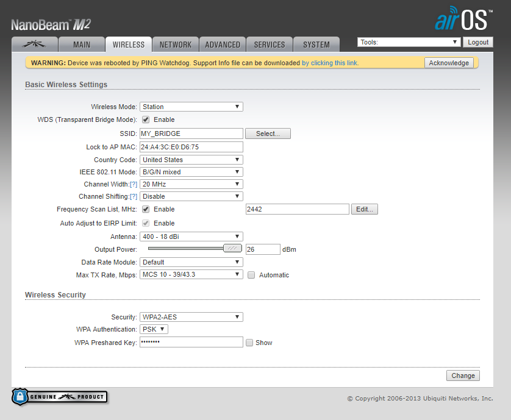Click the Output Power slider handle
The height and width of the screenshot is (420, 511).
pyautogui.click(x=232, y=248)
